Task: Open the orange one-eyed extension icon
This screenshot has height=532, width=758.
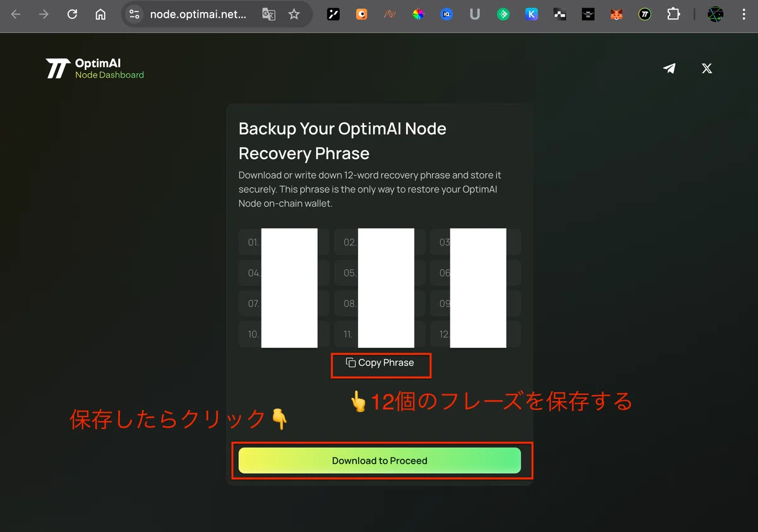Action: [x=361, y=14]
